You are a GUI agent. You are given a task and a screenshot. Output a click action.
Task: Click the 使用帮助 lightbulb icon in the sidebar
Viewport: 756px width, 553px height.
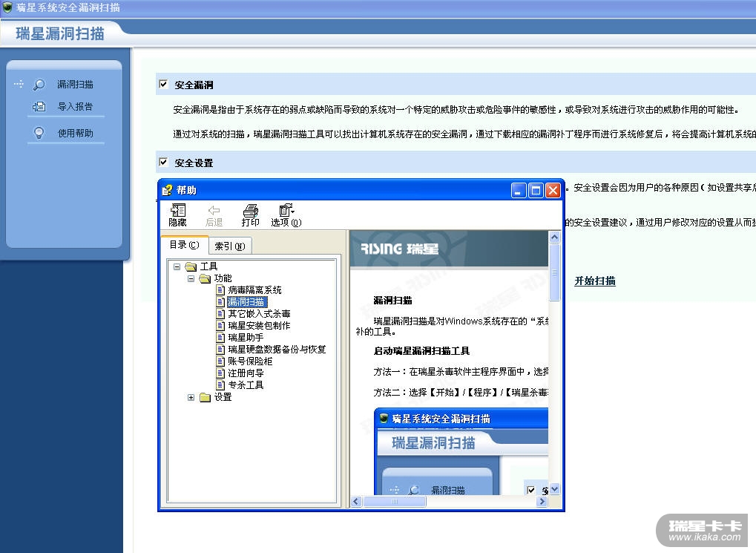click(39, 133)
